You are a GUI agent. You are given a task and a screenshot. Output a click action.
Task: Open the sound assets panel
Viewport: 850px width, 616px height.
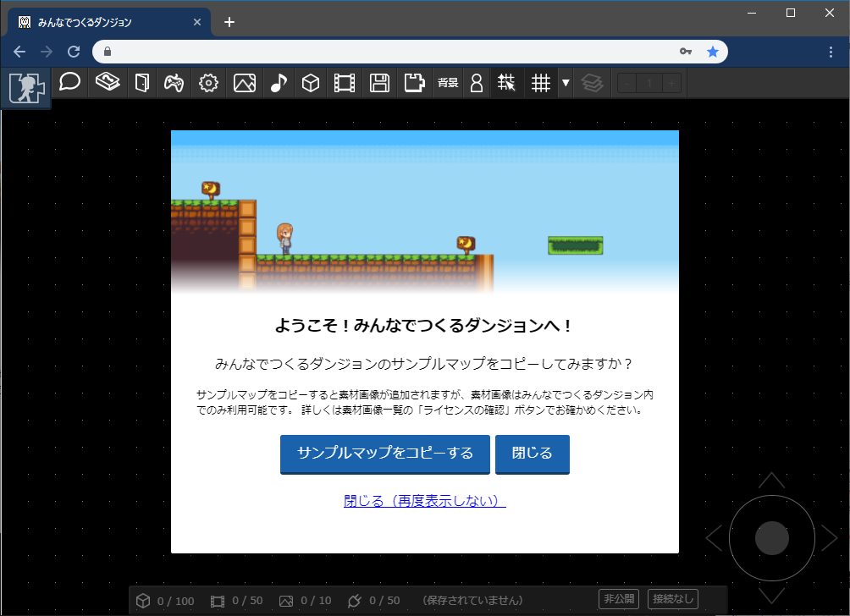[279, 82]
